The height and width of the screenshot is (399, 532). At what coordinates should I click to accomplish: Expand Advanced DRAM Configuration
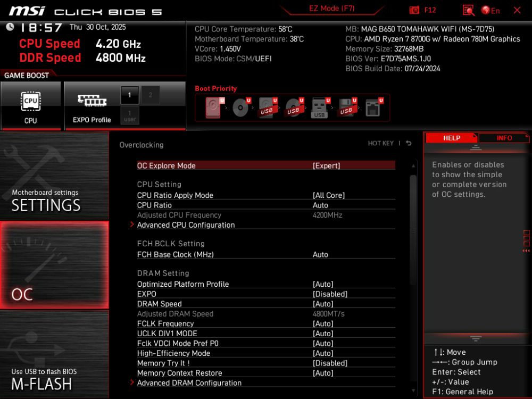tap(189, 383)
